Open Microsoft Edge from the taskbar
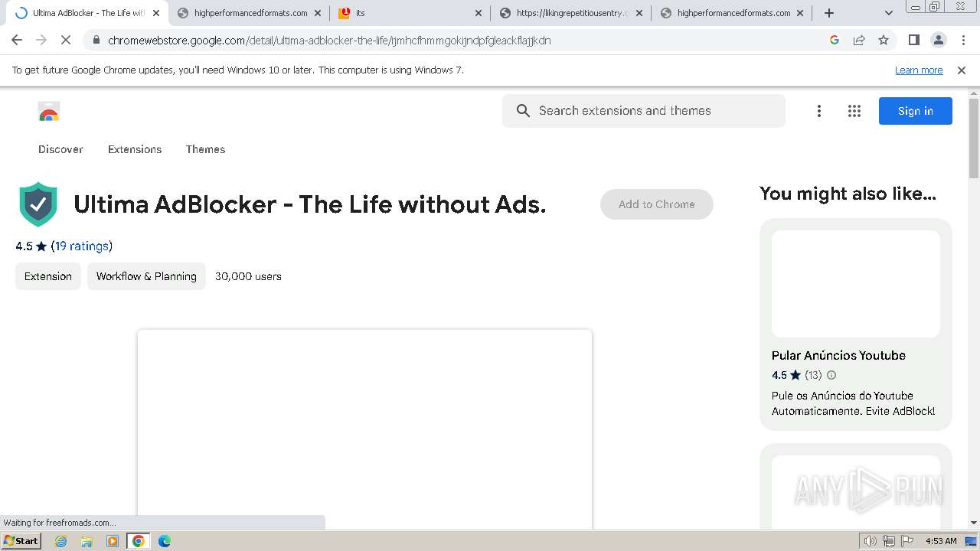The height and width of the screenshot is (551, 980). pyautogui.click(x=164, y=541)
